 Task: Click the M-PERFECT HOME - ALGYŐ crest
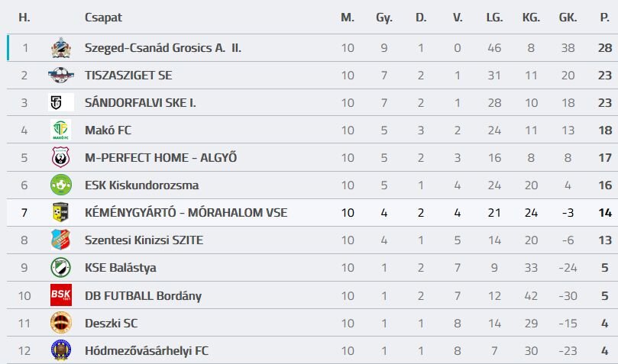click(60, 158)
